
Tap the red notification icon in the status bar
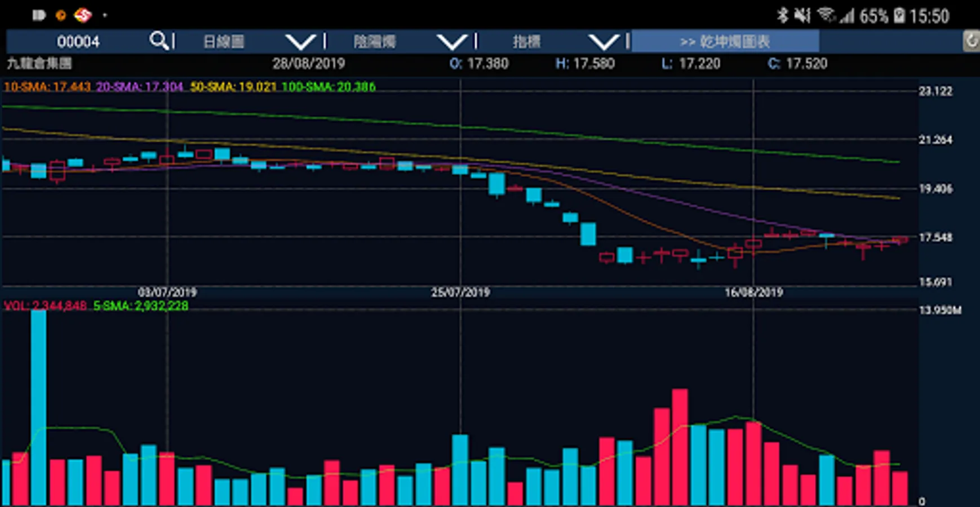click(x=83, y=15)
